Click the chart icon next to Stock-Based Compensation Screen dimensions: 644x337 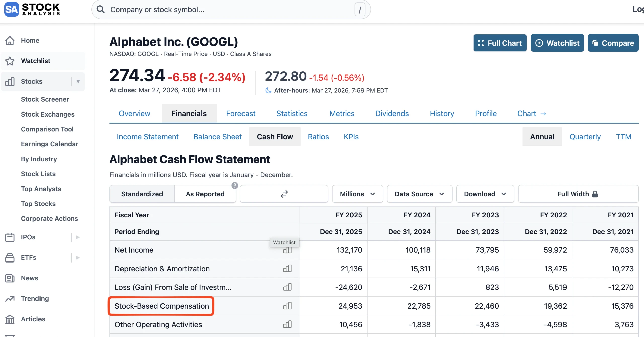pyautogui.click(x=287, y=306)
